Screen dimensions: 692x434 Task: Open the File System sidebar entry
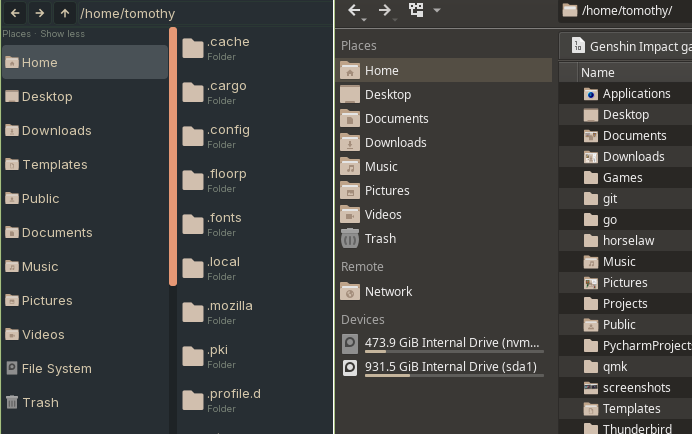pos(85,369)
